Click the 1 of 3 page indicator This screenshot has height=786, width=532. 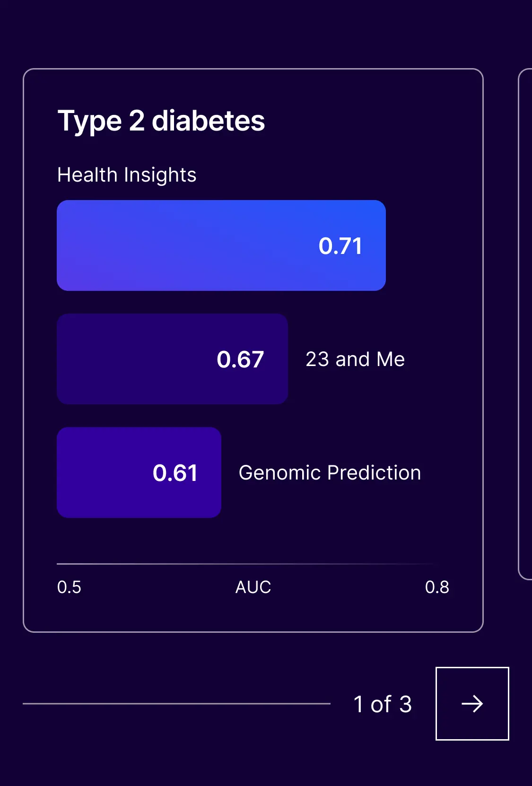pyautogui.click(x=383, y=704)
